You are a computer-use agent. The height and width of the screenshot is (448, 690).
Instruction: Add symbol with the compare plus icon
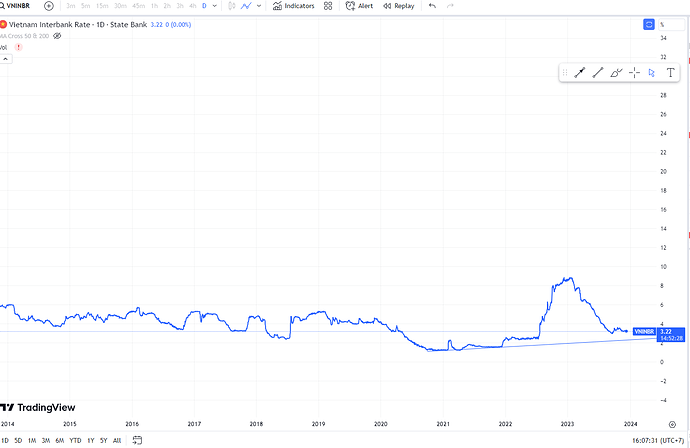[x=49, y=6]
